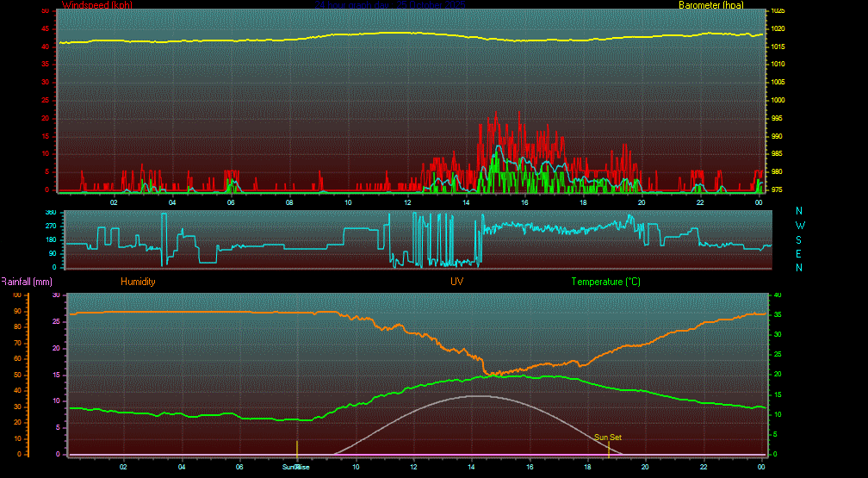Click hour 12 on the bottom time axis

pos(414,467)
